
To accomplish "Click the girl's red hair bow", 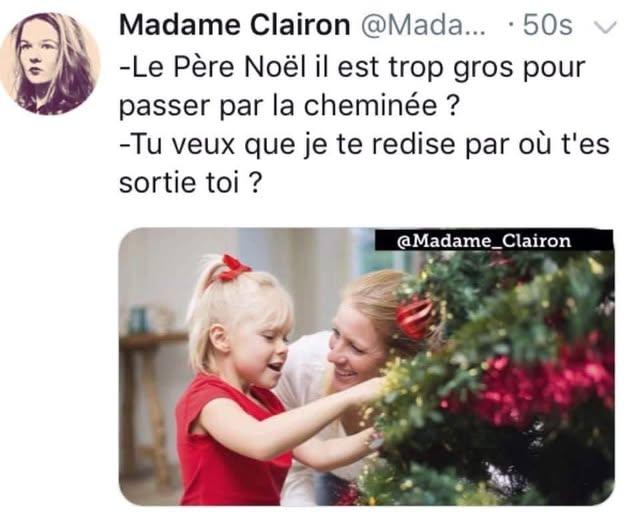I will point(234,267).
